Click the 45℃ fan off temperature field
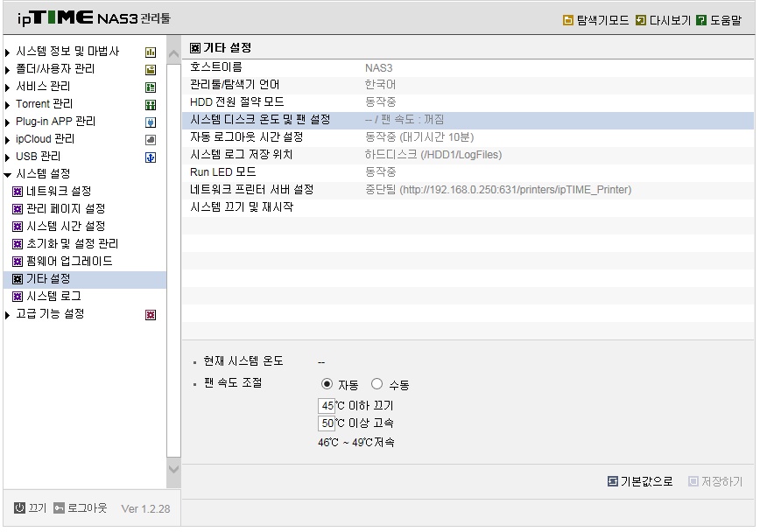The image size is (760, 532). click(327, 405)
